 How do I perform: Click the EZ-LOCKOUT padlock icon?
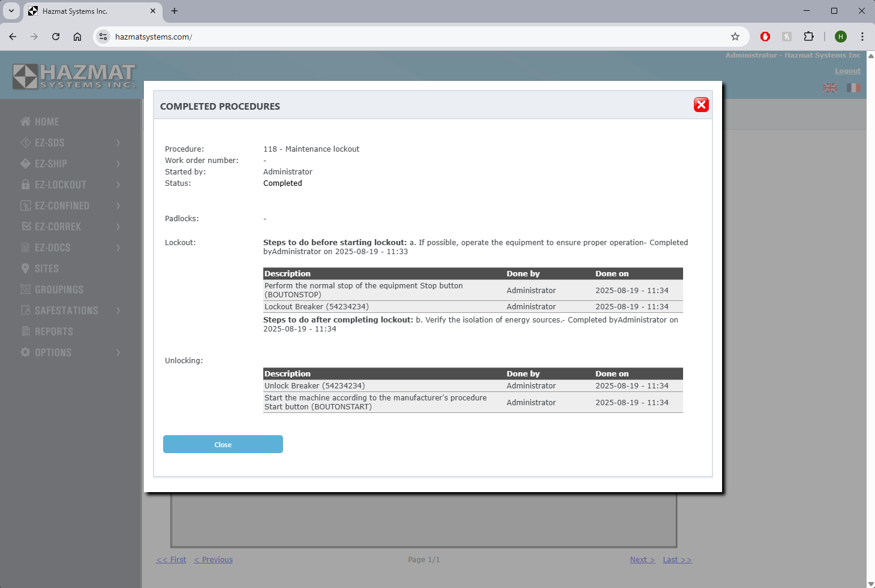25,185
